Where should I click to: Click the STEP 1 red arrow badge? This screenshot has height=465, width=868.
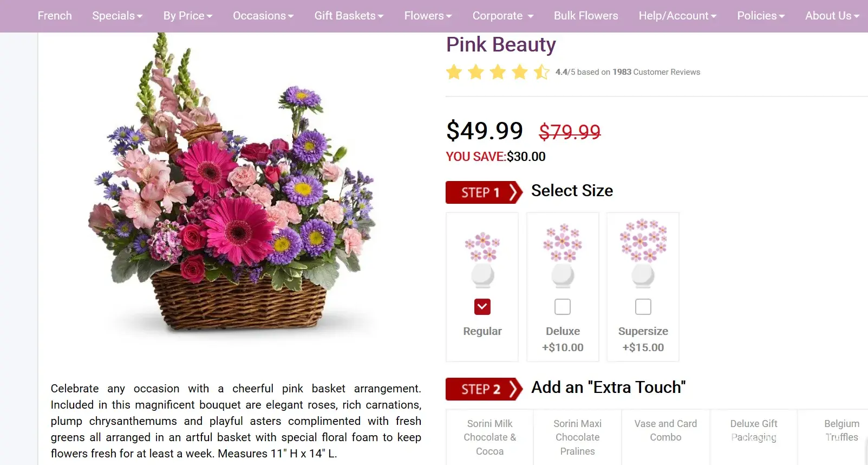point(483,192)
